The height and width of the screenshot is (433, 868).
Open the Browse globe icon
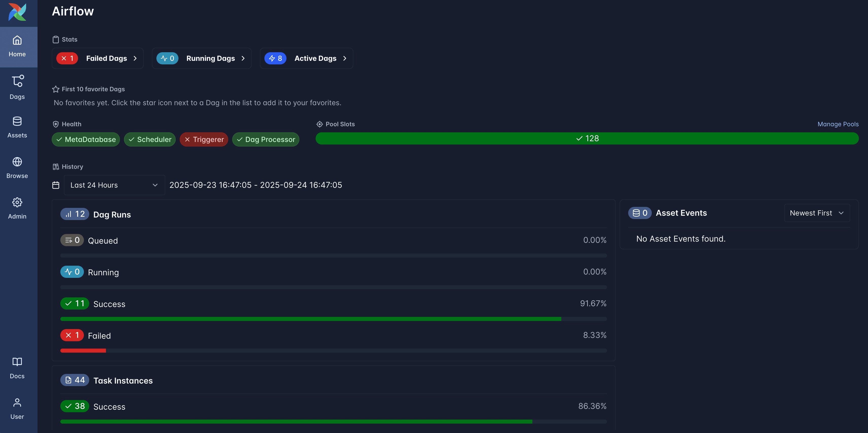click(x=17, y=162)
